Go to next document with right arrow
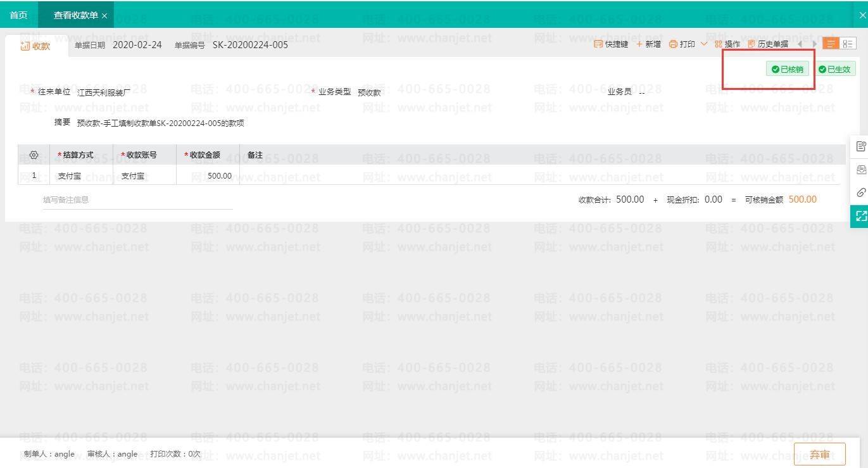Viewport: 868px width, 468px height. (x=814, y=44)
